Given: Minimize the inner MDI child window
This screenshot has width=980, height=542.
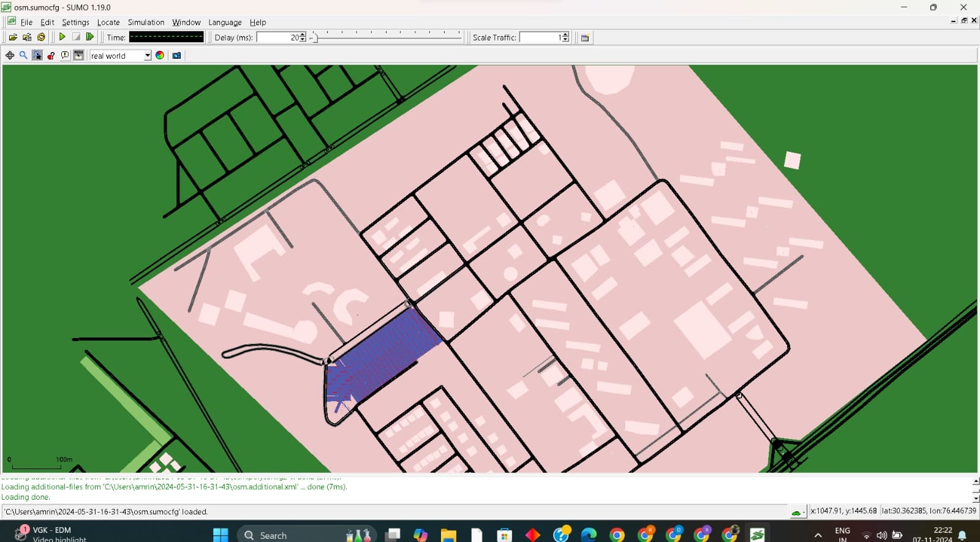Looking at the screenshot, I should pyautogui.click(x=954, y=20).
